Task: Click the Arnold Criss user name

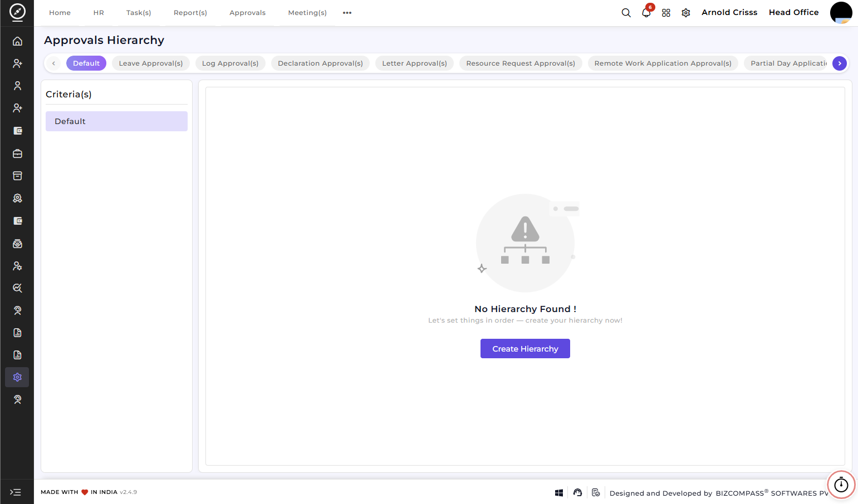Action: tap(729, 12)
